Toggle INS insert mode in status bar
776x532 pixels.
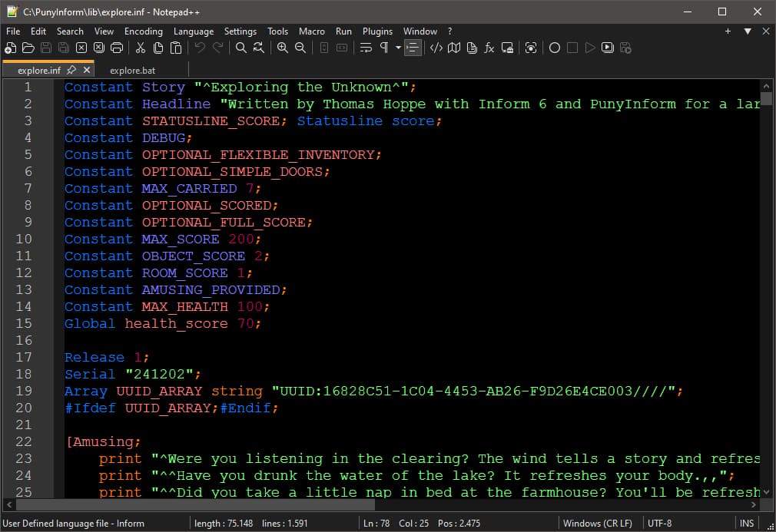point(746,524)
